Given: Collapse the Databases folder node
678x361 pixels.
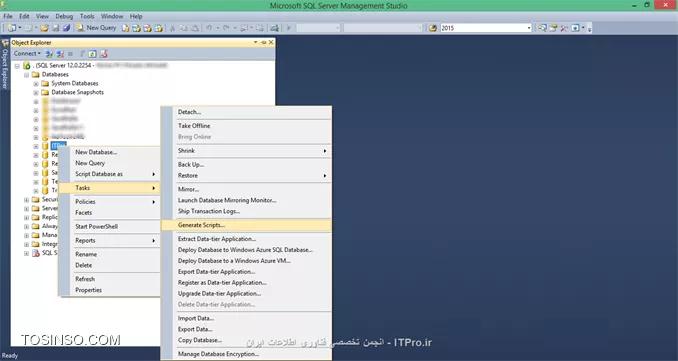Looking at the screenshot, I should [26, 75].
